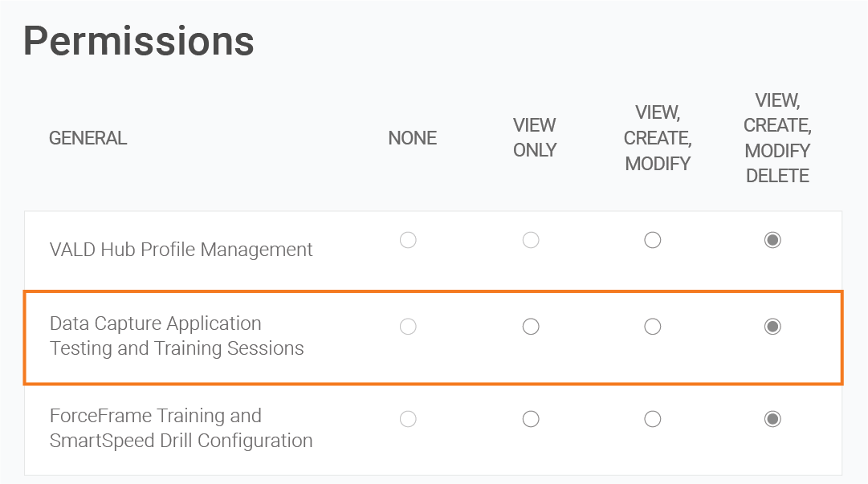868x484 pixels.
Task: Select View Only for Data Capture Application sessions
Action: (x=531, y=327)
